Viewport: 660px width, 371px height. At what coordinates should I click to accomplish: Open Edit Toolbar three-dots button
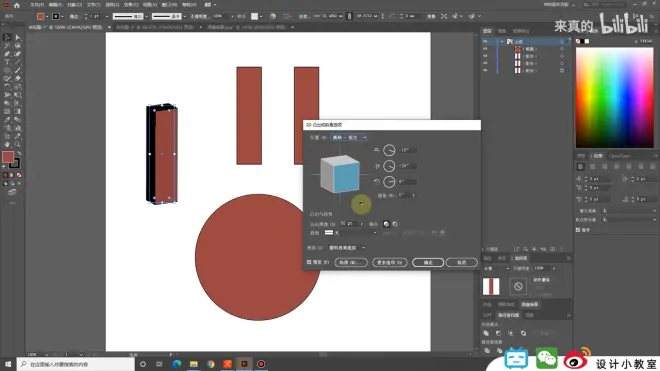12,203
